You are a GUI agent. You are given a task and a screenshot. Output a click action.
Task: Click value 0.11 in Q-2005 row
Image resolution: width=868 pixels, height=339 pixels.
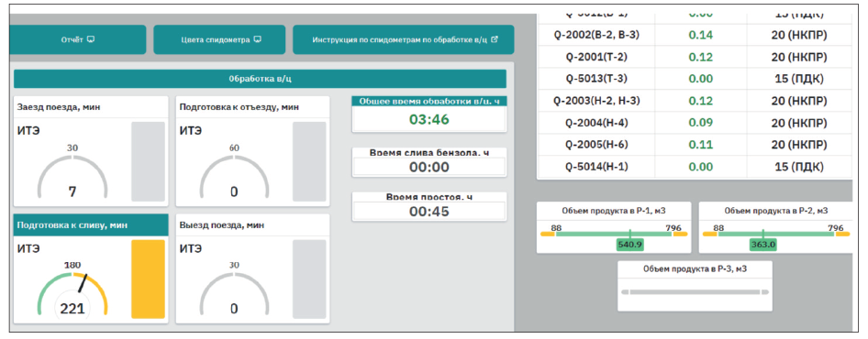[701, 145]
